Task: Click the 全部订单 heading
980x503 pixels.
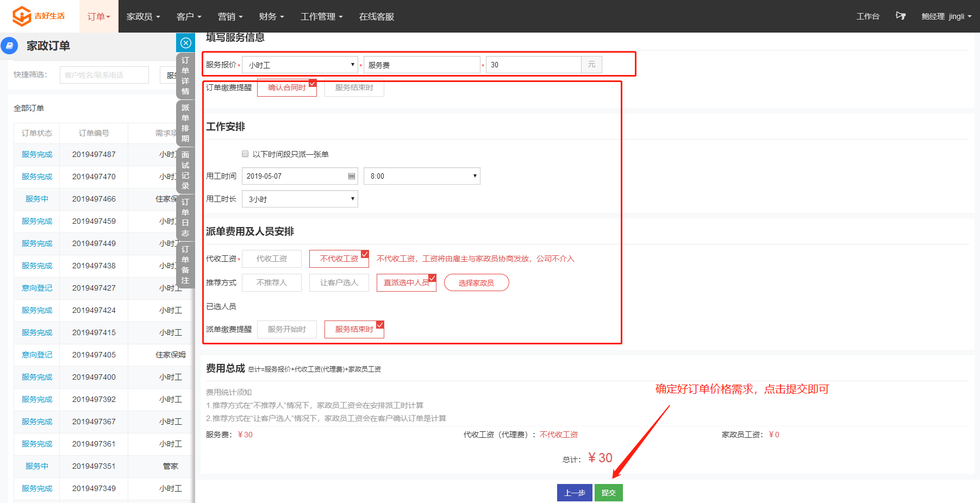Action: (29, 108)
